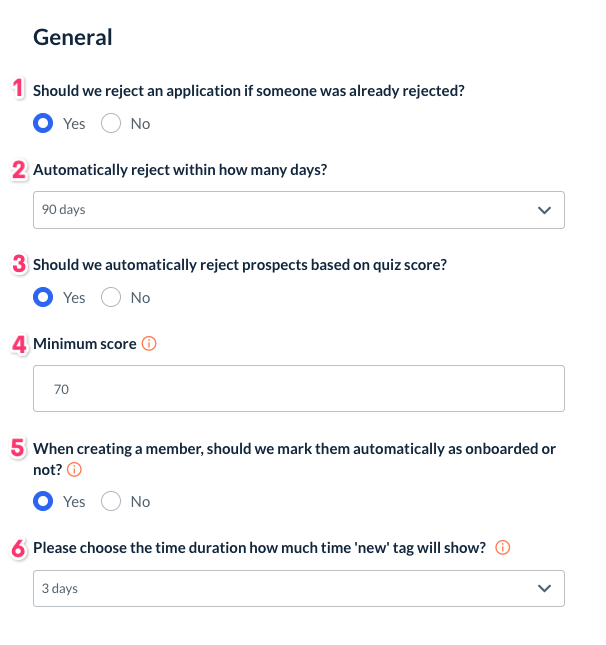Choose No for quiz score auto-rejection
606x645 pixels.
click(x=111, y=297)
